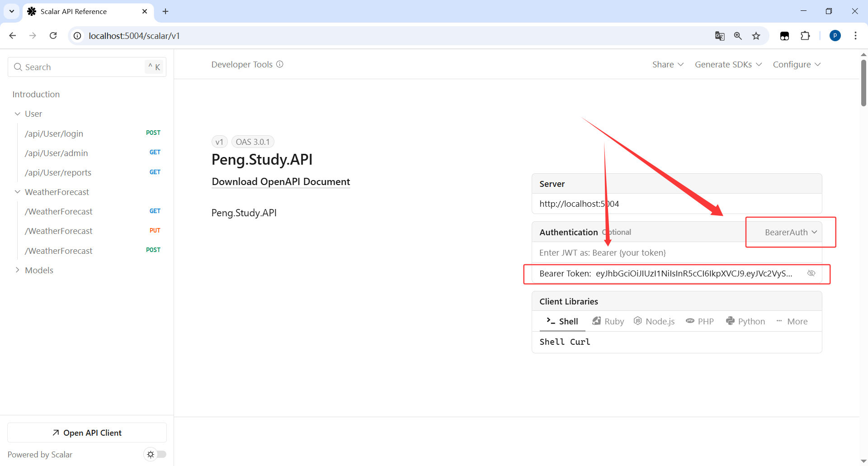Open the Configure dropdown
The height and width of the screenshot is (466, 868).
point(797,64)
